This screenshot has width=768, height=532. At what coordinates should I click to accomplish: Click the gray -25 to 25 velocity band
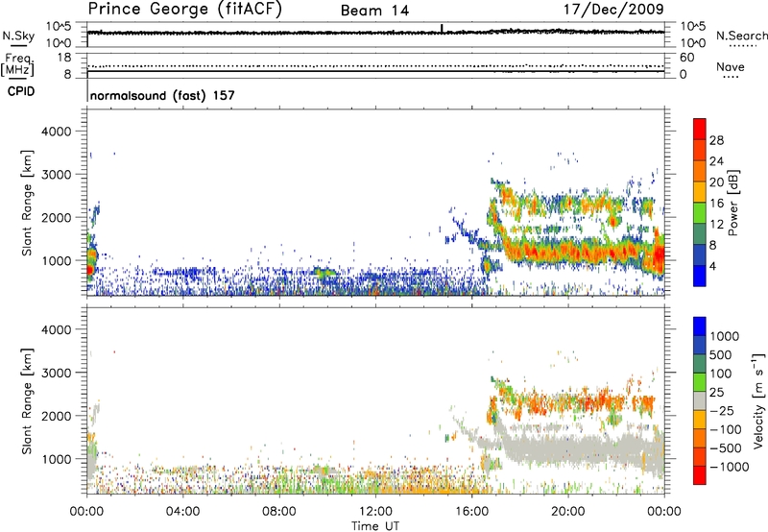tap(700, 400)
